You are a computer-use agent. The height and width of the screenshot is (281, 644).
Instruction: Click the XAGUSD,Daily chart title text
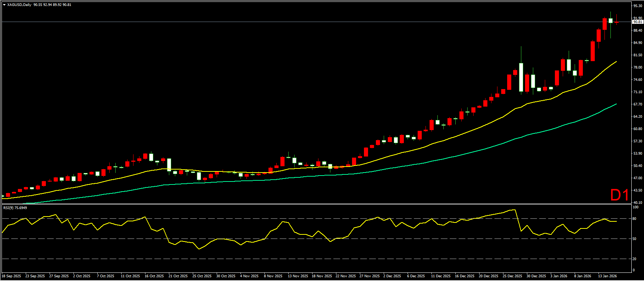tap(19, 5)
